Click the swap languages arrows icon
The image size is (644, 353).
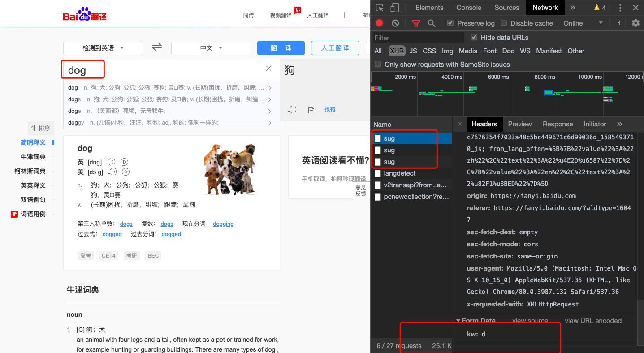click(156, 47)
